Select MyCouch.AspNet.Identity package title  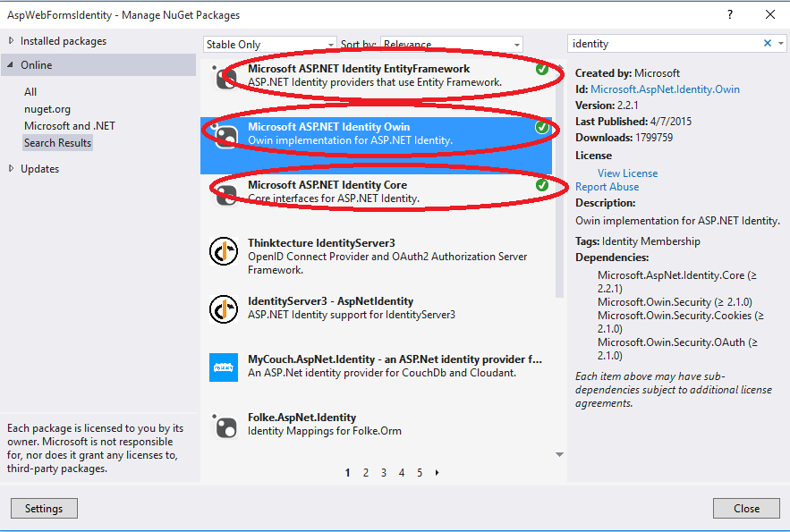(395, 359)
